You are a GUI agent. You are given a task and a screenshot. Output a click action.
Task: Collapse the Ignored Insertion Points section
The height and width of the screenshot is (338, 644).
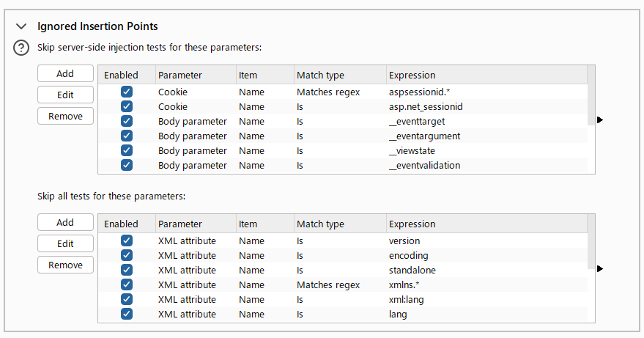tap(21, 26)
